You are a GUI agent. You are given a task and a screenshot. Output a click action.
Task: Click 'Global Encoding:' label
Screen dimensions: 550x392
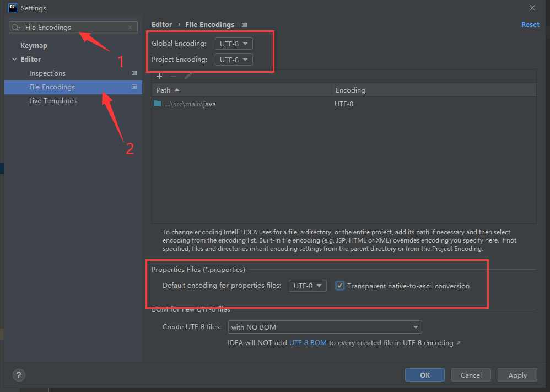click(x=179, y=44)
